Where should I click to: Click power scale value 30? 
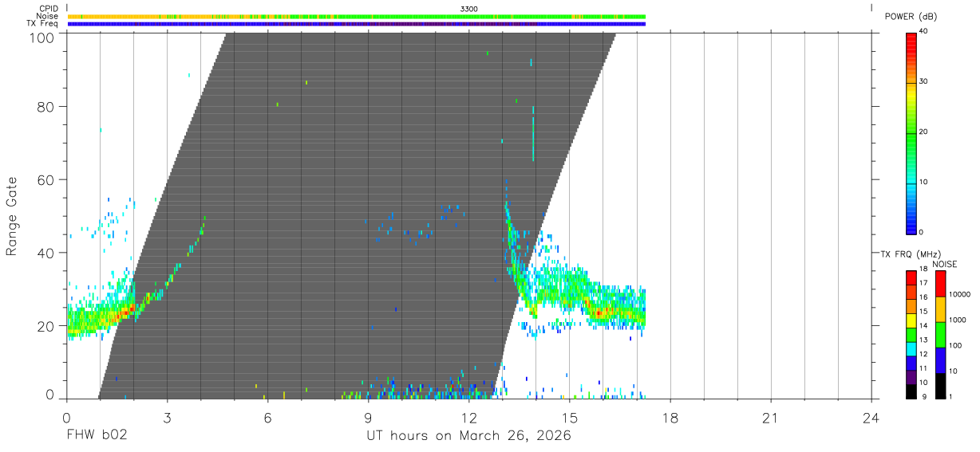(x=925, y=81)
